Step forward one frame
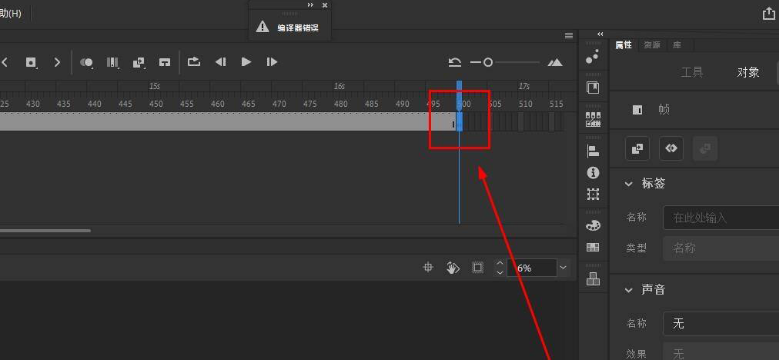Viewport: 779px width, 360px height. coord(272,62)
